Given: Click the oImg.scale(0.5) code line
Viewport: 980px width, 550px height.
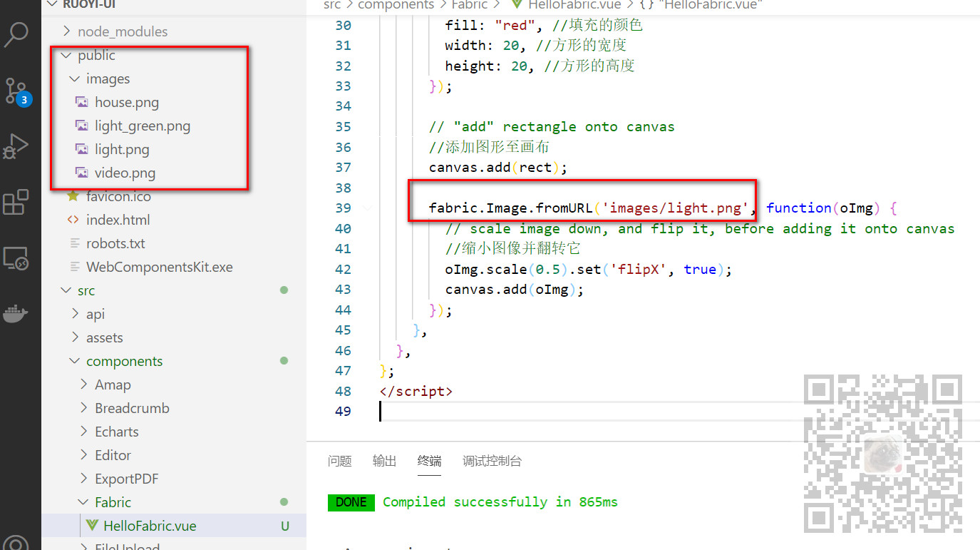Looking at the screenshot, I should [x=589, y=269].
